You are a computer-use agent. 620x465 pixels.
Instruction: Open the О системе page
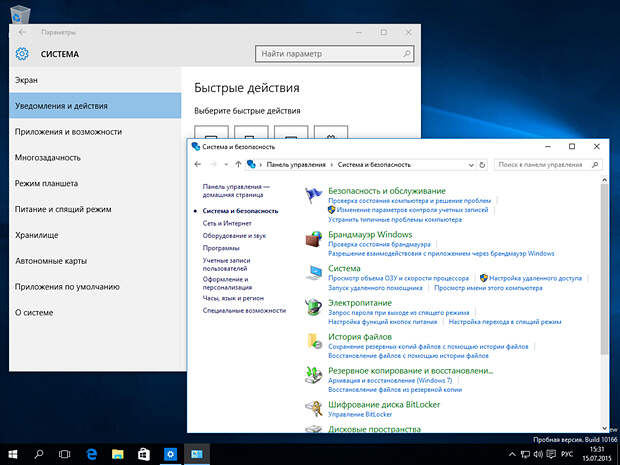point(95,312)
